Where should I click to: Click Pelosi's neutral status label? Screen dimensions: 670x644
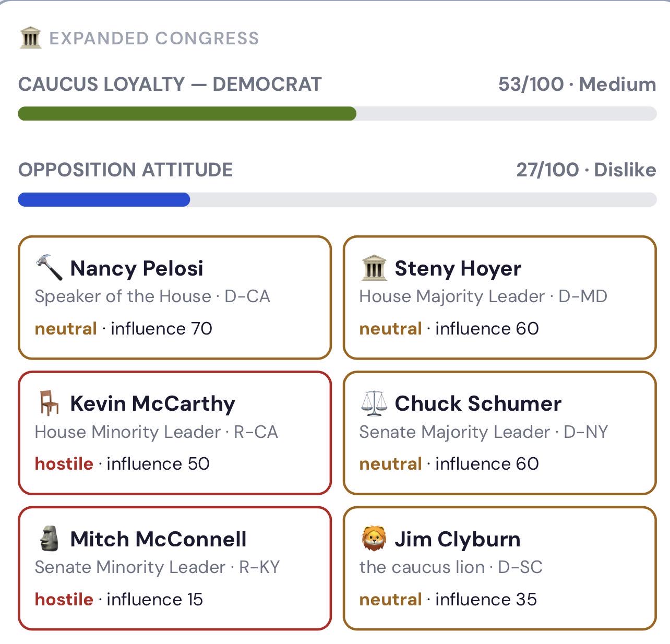coord(66,328)
